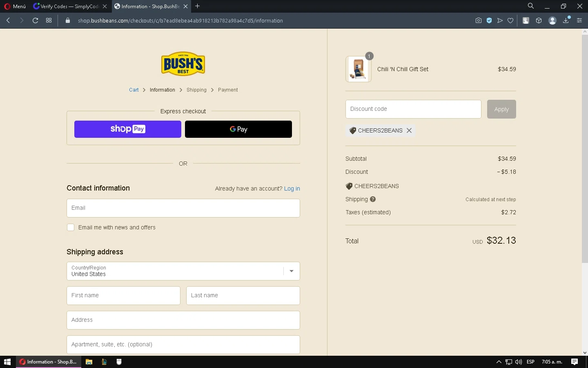The height and width of the screenshot is (368, 588).
Task: Open the extension icon beside the heart
Action: click(x=526, y=20)
